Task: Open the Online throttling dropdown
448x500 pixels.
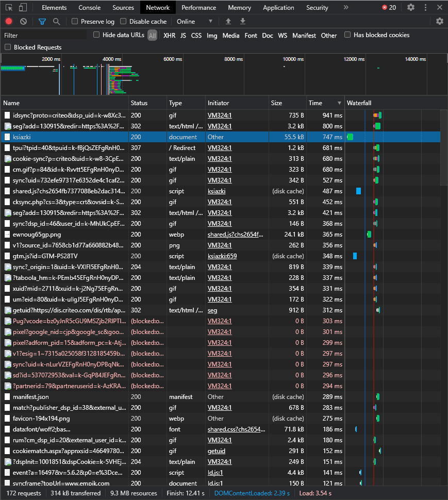Action: click(194, 21)
